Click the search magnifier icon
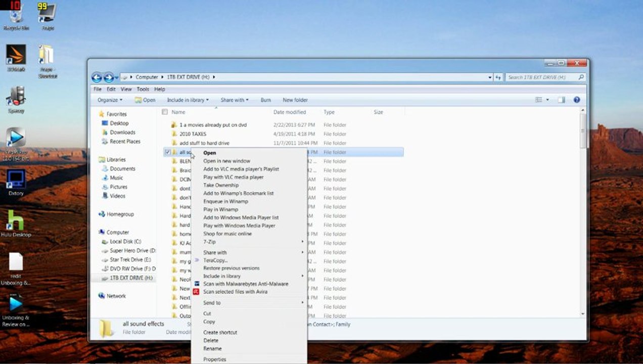643x364 pixels. pos(581,77)
